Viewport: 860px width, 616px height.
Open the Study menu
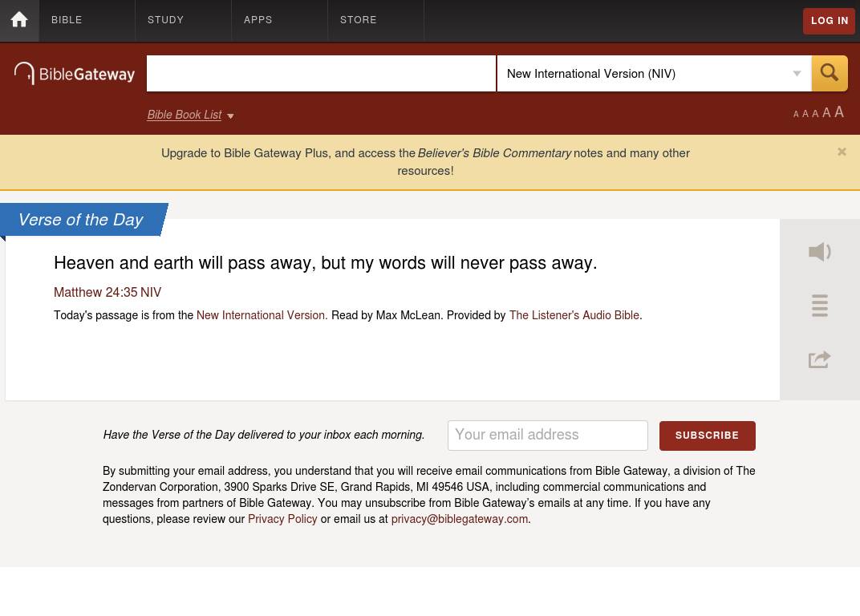[166, 21]
